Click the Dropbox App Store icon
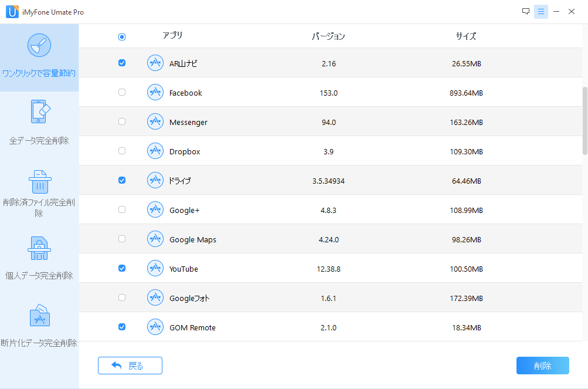The height and width of the screenshot is (389, 588). point(155,151)
